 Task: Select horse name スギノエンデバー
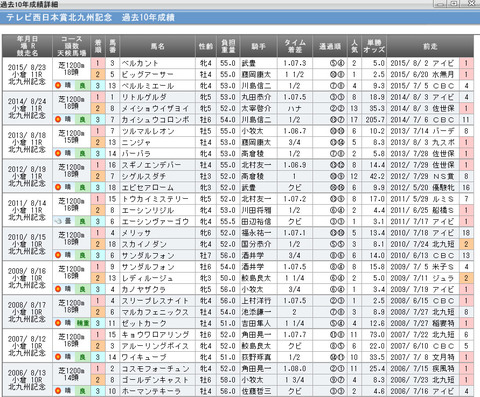click(x=151, y=165)
